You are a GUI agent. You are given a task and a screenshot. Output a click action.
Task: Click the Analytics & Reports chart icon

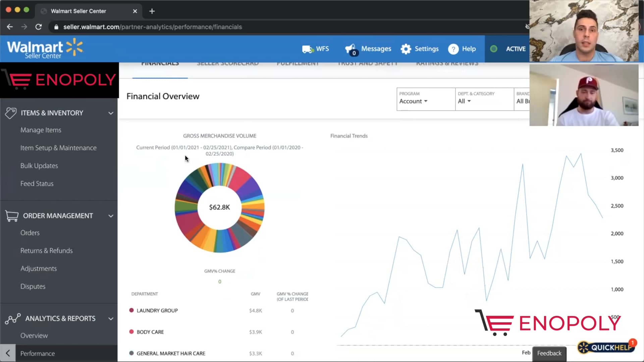pyautogui.click(x=12, y=318)
